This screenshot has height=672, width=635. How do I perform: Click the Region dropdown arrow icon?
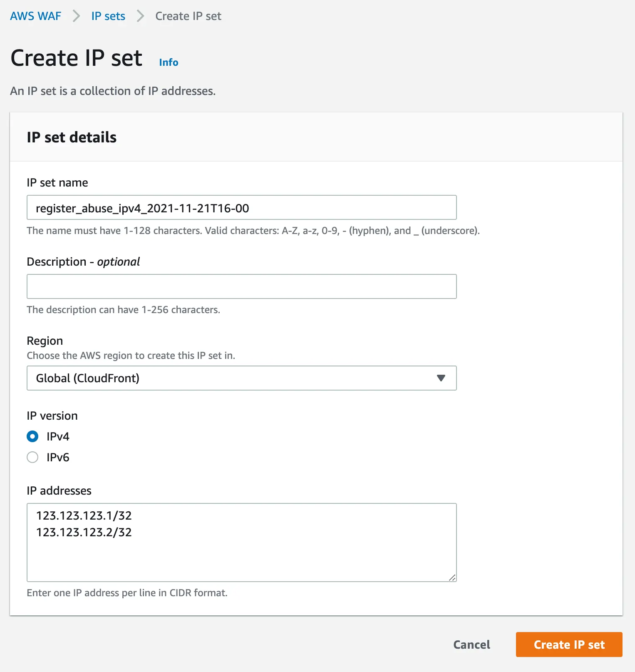pyautogui.click(x=441, y=378)
